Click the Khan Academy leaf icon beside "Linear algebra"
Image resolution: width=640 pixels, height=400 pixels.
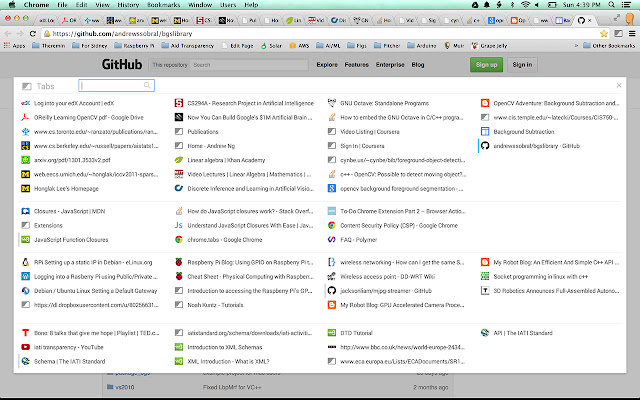(x=179, y=160)
